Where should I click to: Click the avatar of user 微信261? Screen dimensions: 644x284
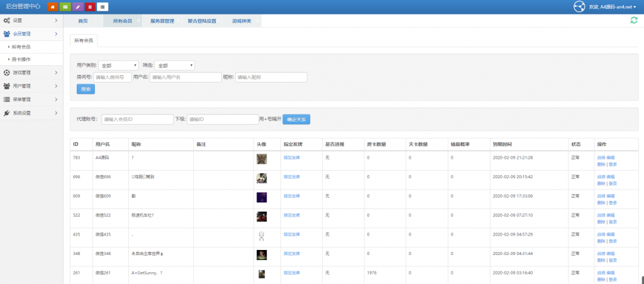pyautogui.click(x=262, y=274)
